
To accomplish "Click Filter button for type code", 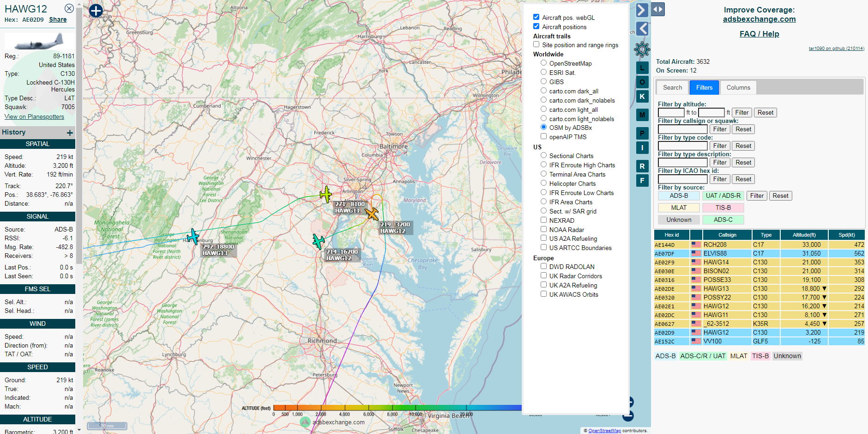I will [720, 146].
